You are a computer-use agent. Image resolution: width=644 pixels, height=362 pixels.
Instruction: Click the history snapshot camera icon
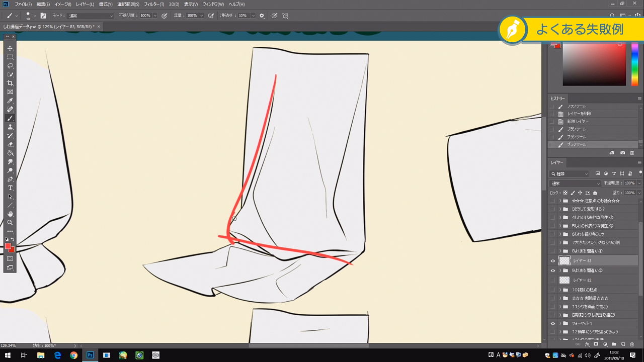pyautogui.click(x=622, y=153)
